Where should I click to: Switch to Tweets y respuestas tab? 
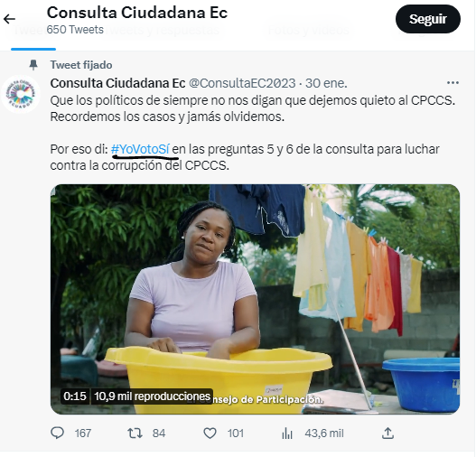(162, 30)
